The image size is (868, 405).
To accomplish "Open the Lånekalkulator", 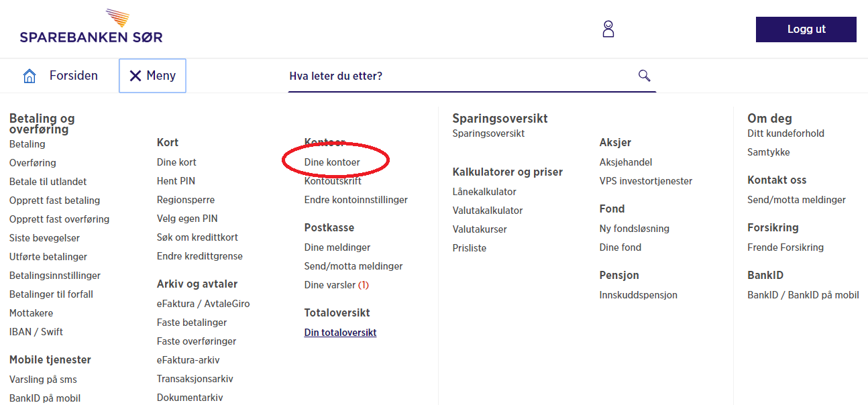I will point(484,192).
